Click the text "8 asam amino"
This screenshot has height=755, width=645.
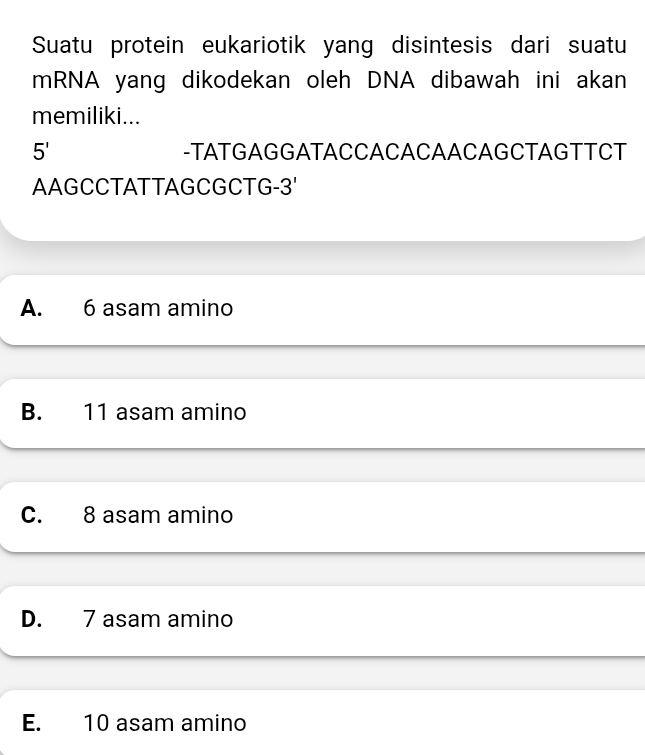[x=158, y=516]
